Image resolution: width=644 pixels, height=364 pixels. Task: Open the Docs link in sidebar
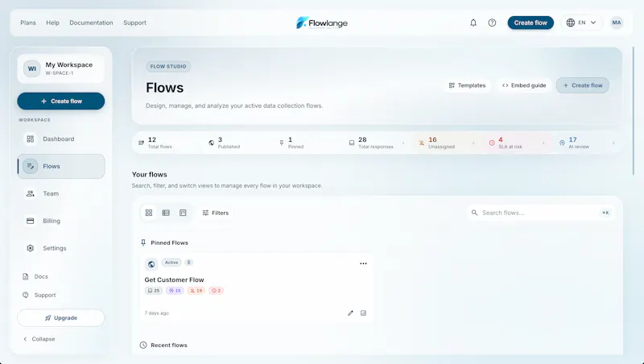point(35,276)
